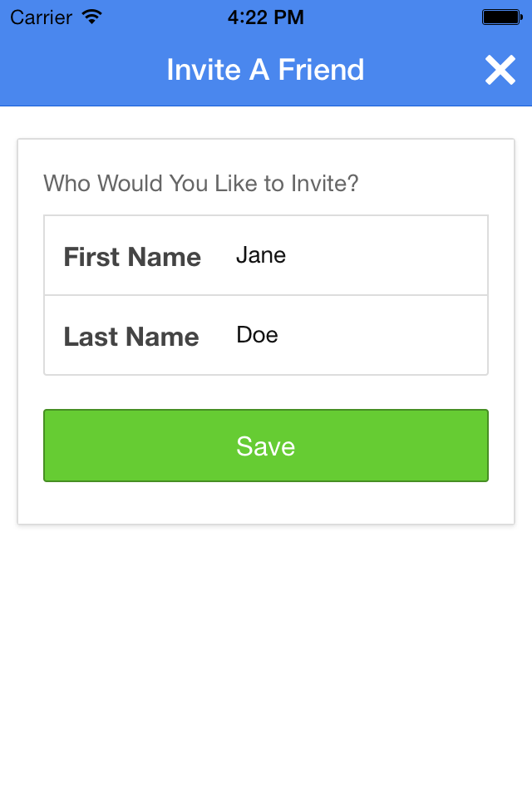Tap the blue navigation bar left of title

pyautogui.click(x=81, y=70)
